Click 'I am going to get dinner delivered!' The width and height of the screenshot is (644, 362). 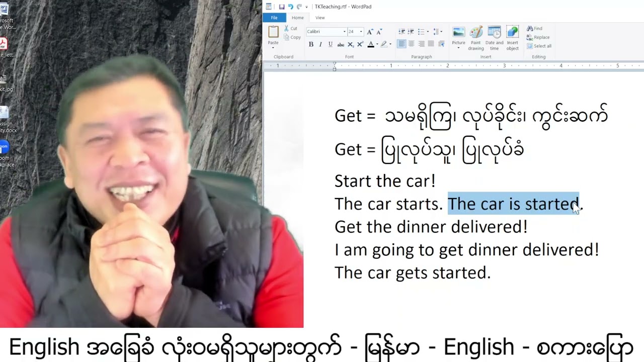(467, 250)
